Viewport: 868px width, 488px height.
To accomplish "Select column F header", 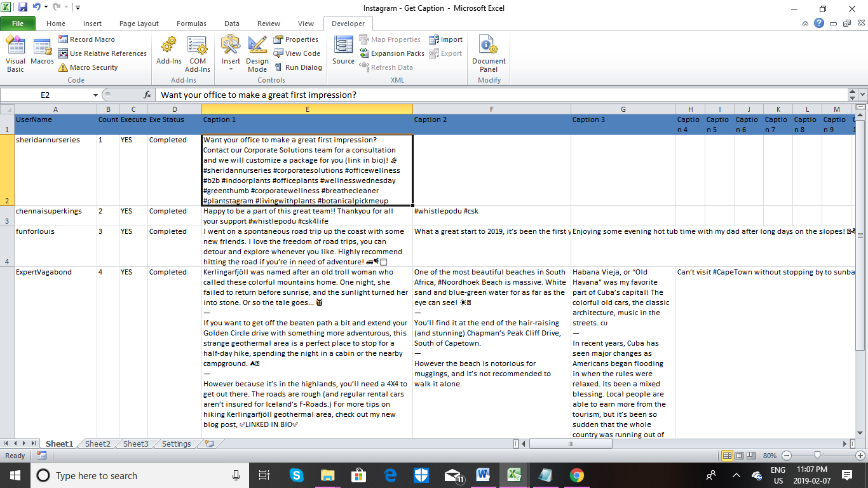I will click(491, 109).
